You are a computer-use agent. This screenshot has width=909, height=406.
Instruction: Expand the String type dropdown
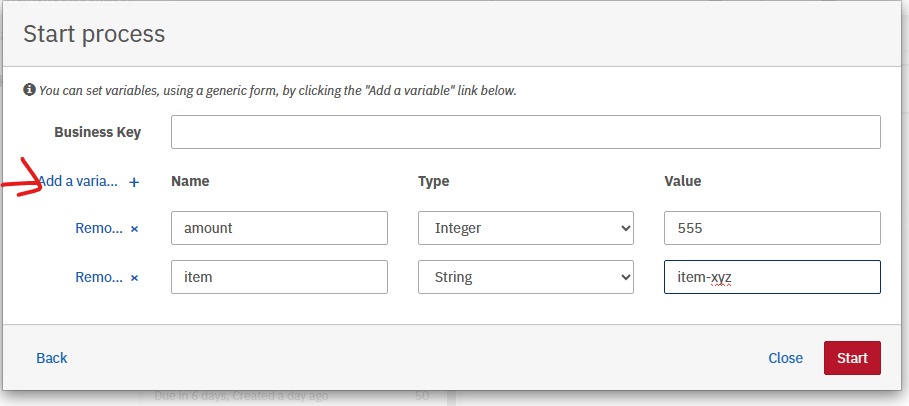tap(525, 277)
